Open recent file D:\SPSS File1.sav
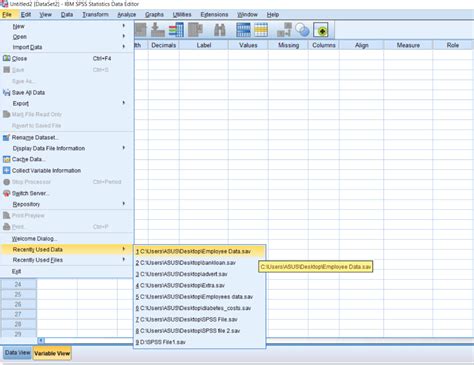 (x=199, y=342)
